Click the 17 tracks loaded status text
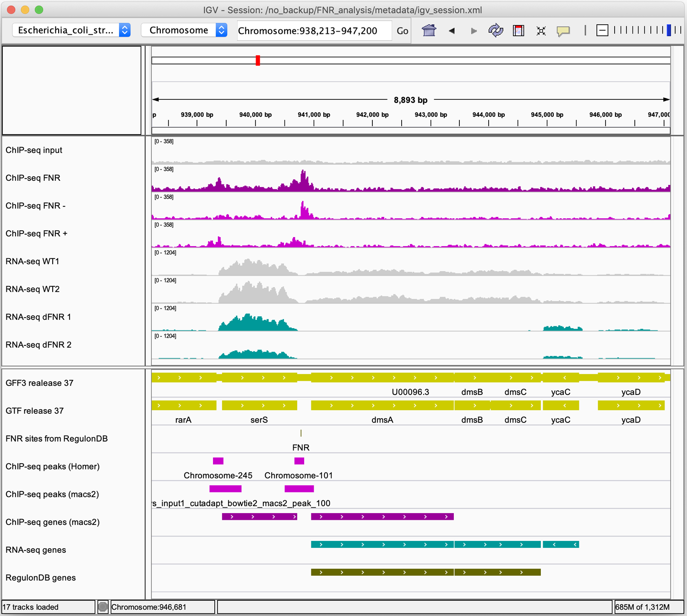The image size is (687, 616). click(x=31, y=607)
